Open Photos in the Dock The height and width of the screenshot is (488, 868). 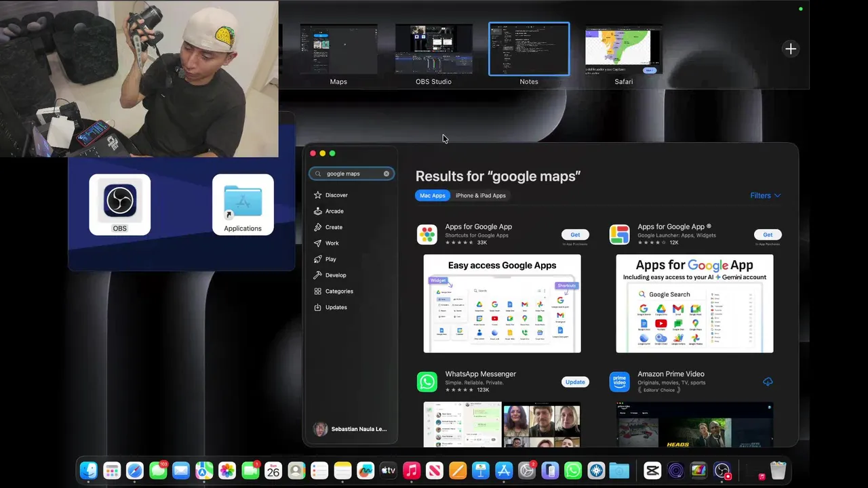(227, 470)
